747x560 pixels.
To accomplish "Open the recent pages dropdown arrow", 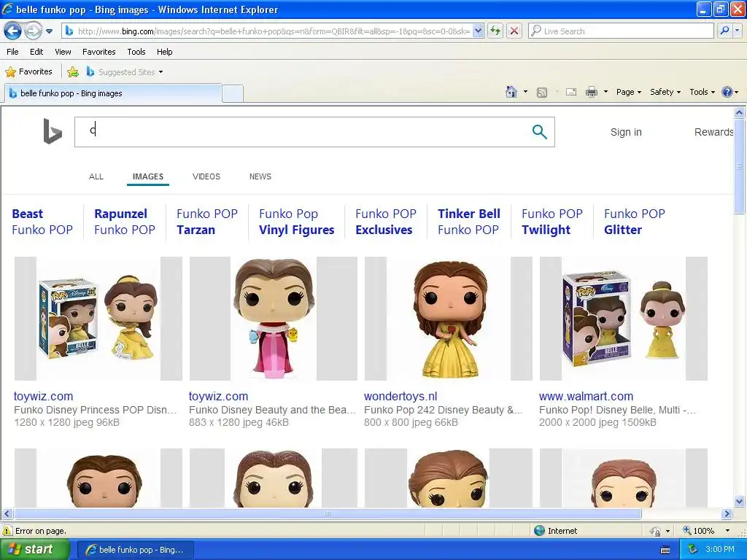I will [49, 31].
